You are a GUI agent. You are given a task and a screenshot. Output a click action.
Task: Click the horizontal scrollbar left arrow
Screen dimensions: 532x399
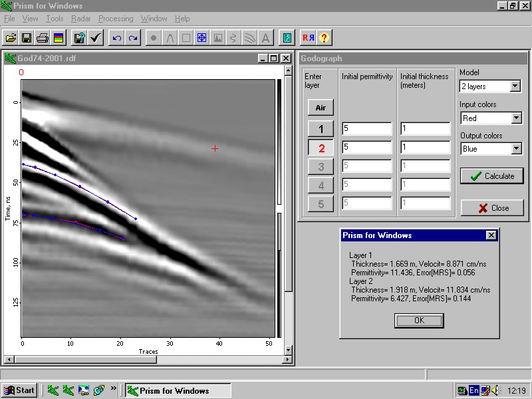[x=9, y=359]
